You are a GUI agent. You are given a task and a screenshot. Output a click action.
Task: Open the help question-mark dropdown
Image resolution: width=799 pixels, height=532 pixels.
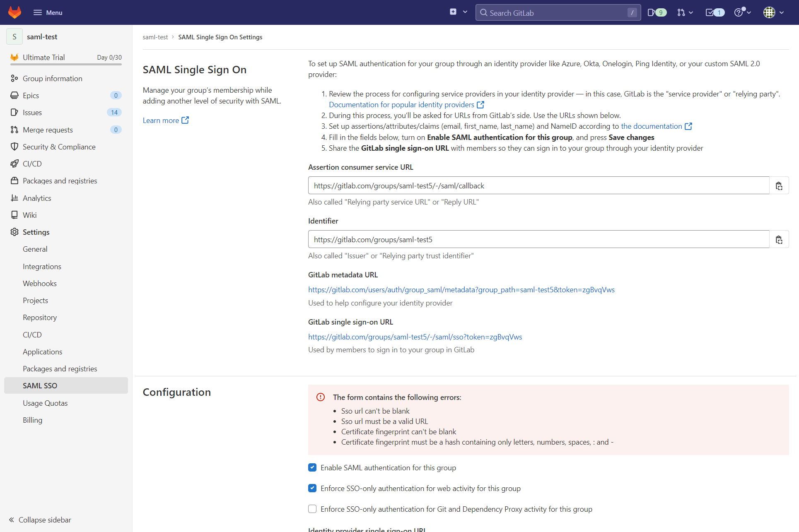pos(742,12)
